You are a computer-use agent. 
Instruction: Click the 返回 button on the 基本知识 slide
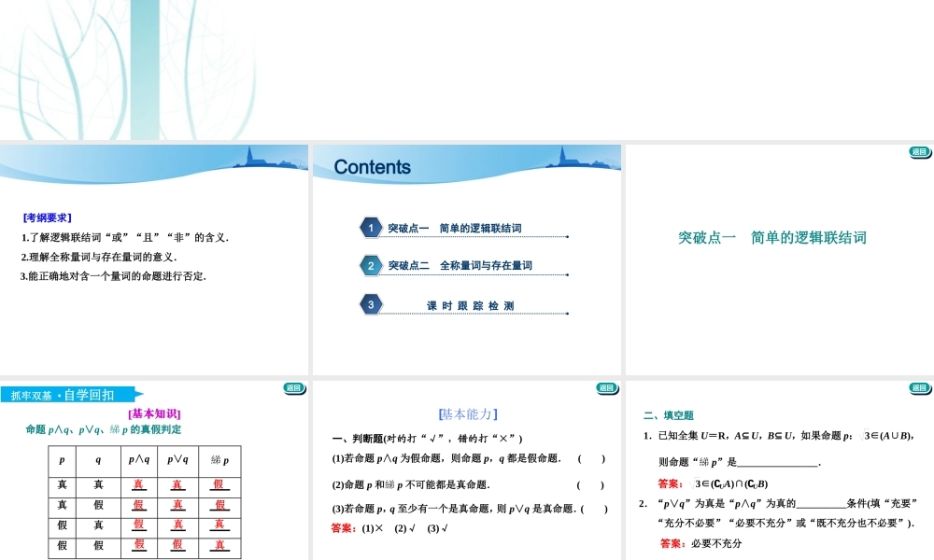[x=294, y=386]
